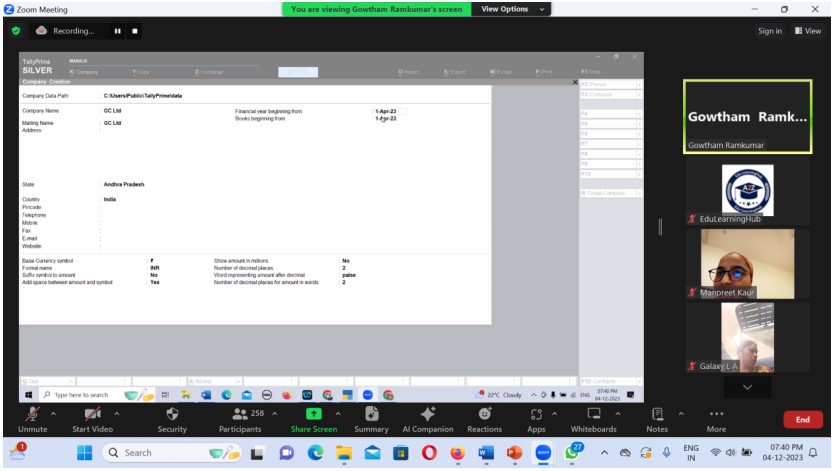Open the Security shield icon
The image size is (836, 471).
pyautogui.click(x=172, y=415)
